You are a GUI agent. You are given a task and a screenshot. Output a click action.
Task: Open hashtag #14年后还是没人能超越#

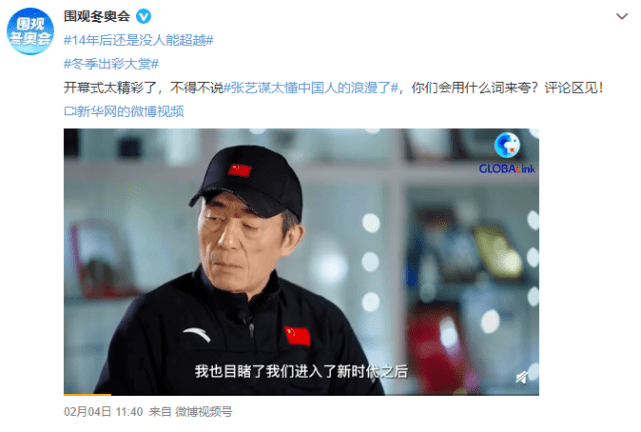139,40
